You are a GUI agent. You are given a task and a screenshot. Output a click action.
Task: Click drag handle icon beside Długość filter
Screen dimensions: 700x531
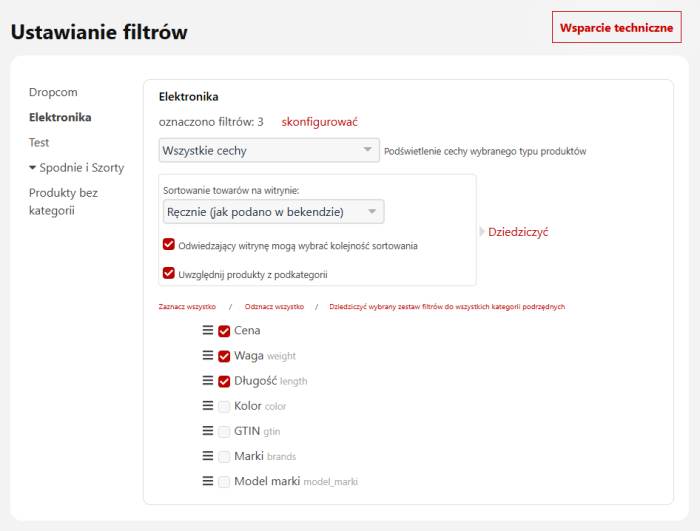[x=208, y=380]
